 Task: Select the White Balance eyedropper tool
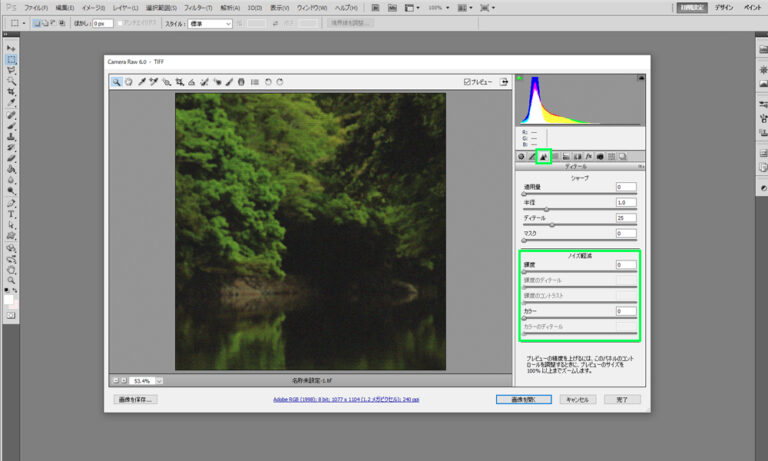click(x=142, y=82)
